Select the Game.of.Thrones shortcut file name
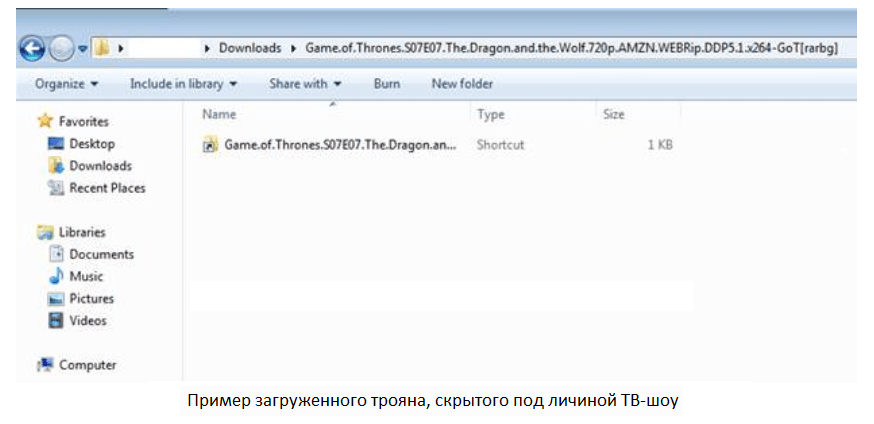This screenshot has width=874, height=424. point(341,145)
